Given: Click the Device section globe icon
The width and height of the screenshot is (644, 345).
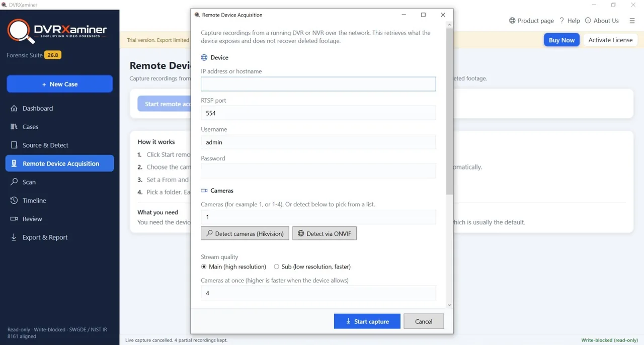Looking at the screenshot, I should [204, 58].
